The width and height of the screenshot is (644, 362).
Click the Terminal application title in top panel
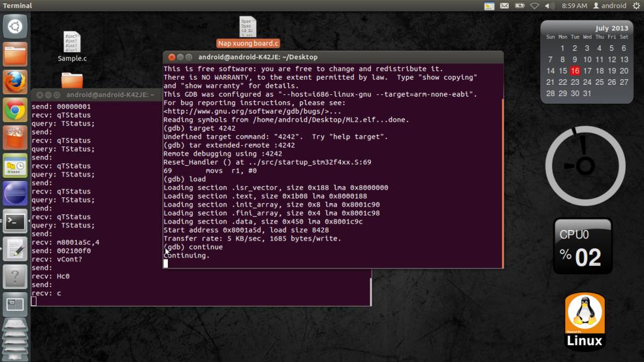coord(17,6)
